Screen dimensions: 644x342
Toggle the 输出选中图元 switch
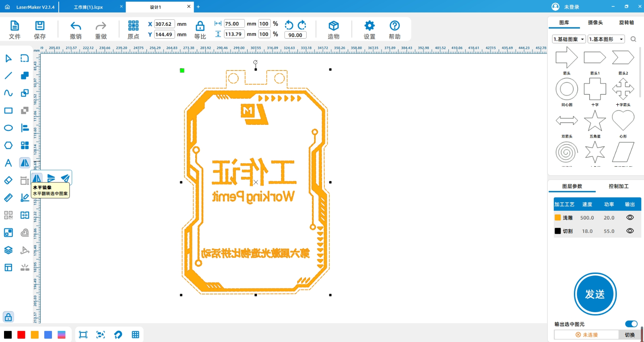point(631,324)
